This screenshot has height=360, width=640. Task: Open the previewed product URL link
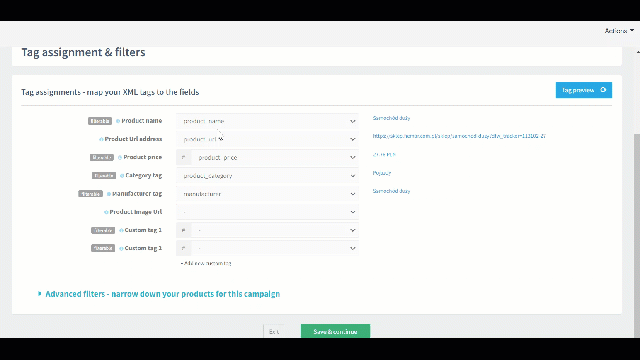[459, 136]
